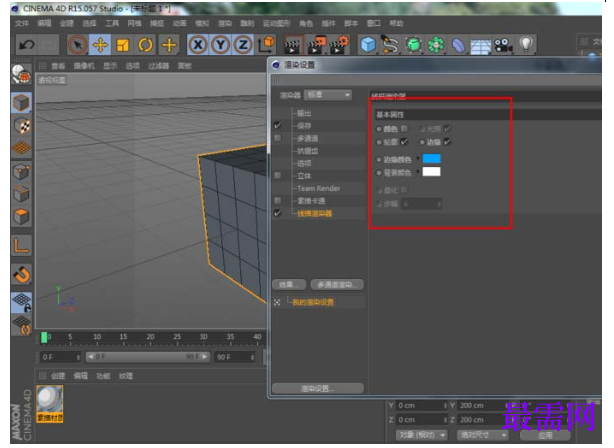This screenshot has height=448, width=614.
Task: Open the 创建 Create menu
Action: (67, 23)
